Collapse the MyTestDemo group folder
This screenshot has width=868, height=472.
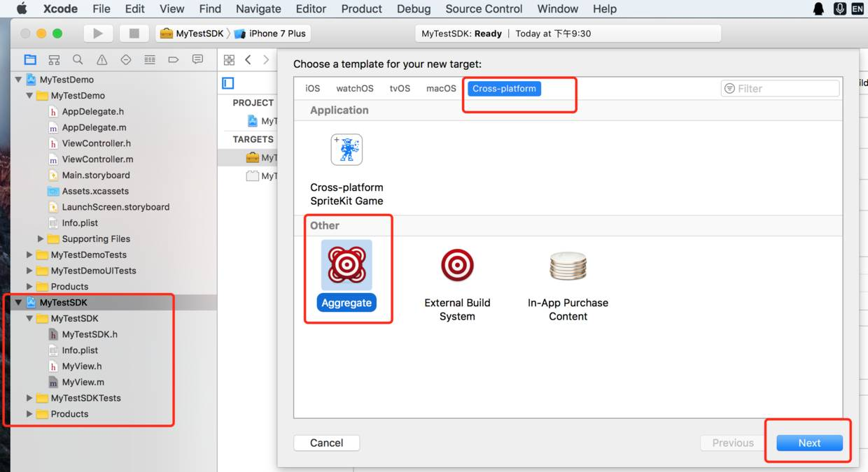pyautogui.click(x=29, y=96)
